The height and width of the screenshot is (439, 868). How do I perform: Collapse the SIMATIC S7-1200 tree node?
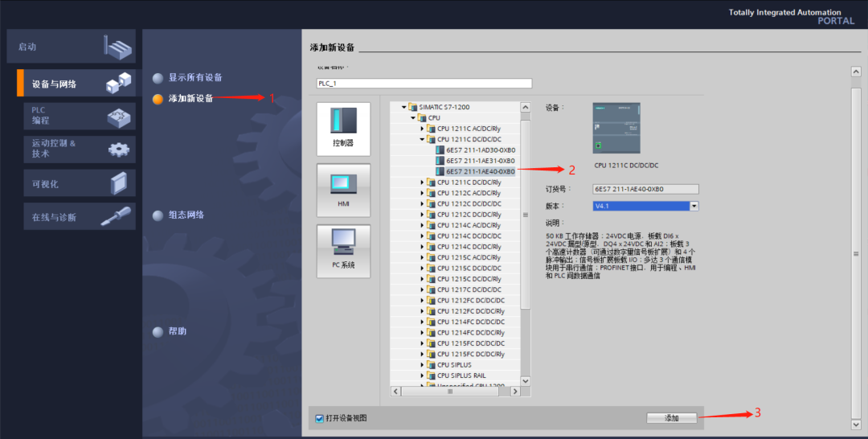(403, 107)
